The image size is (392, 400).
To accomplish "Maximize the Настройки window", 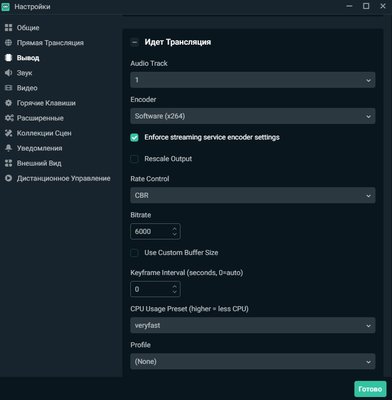I will pyautogui.click(x=366, y=6).
